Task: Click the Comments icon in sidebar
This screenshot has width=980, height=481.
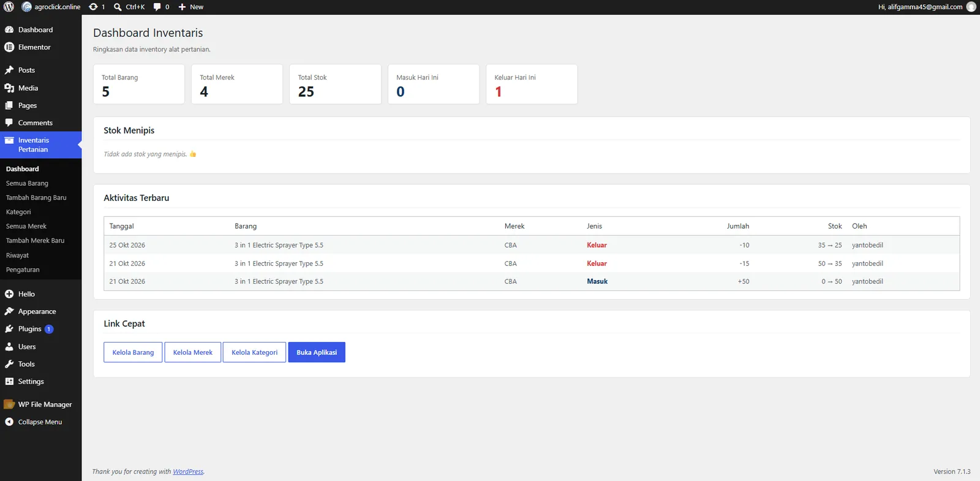Action: pyautogui.click(x=9, y=123)
